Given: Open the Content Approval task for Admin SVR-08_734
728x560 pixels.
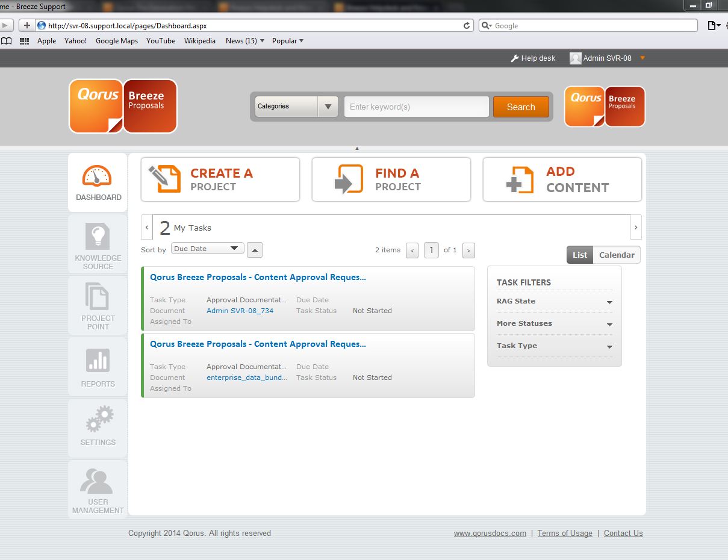Looking at the screenshot, I should (x=258, y=277).
